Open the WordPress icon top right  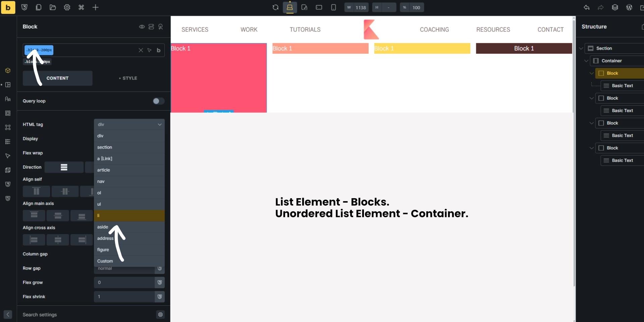point(630,7)
